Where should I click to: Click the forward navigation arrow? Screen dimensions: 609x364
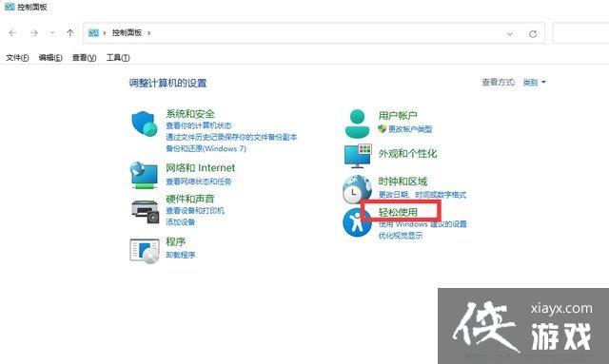(x=34, y=33)
